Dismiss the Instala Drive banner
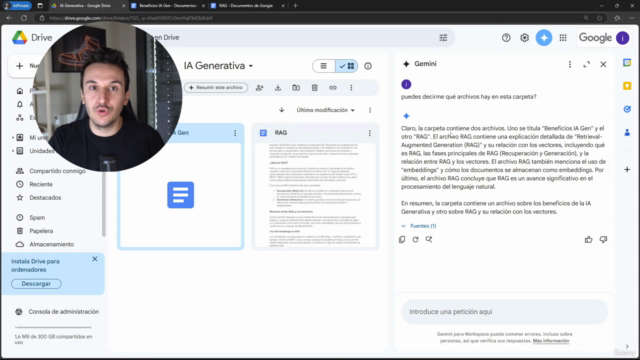 pos(95,259)
